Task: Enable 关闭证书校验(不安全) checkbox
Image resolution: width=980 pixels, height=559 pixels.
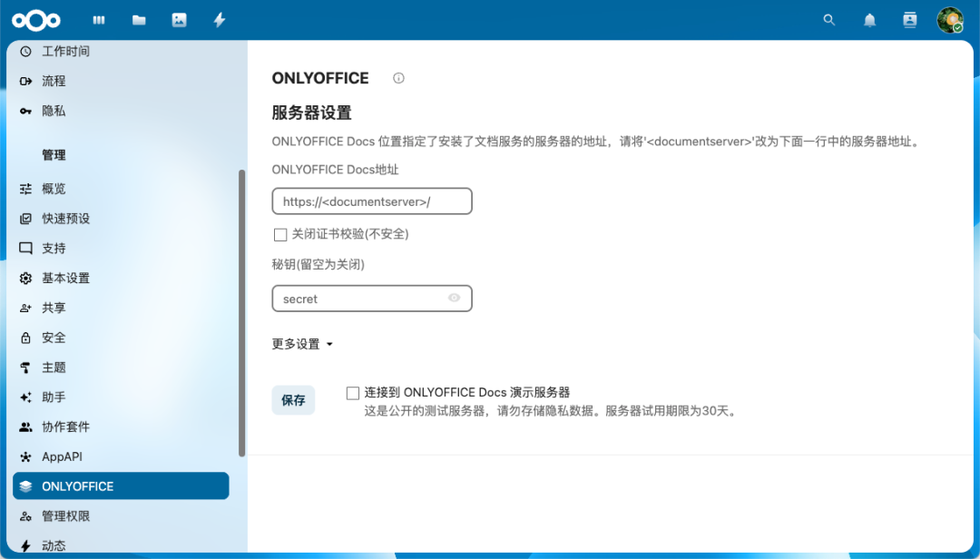Action: point(280,234)
